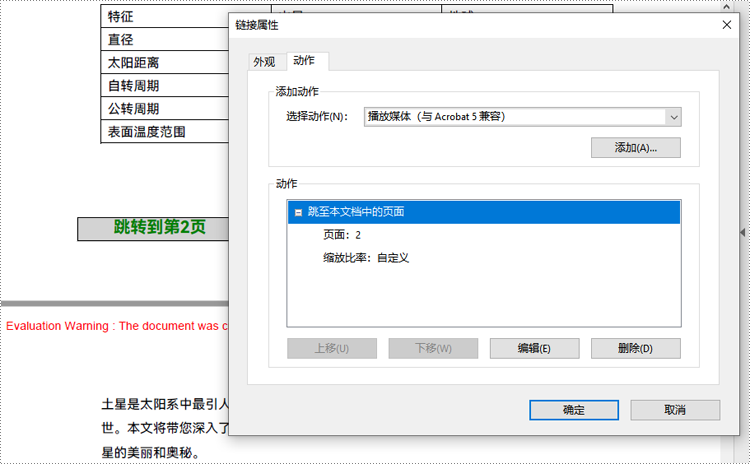
Task: Click the 公转周期 table cell
Action: point(165,108)
